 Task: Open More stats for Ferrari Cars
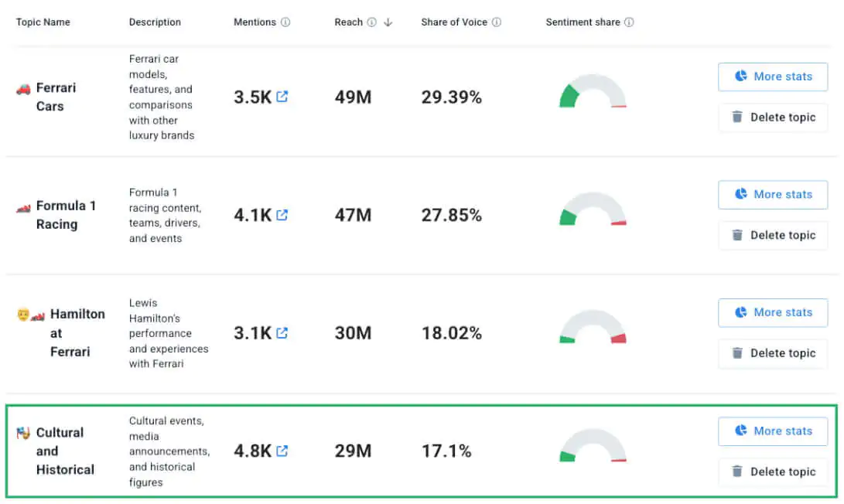click(x=772, y=77)
